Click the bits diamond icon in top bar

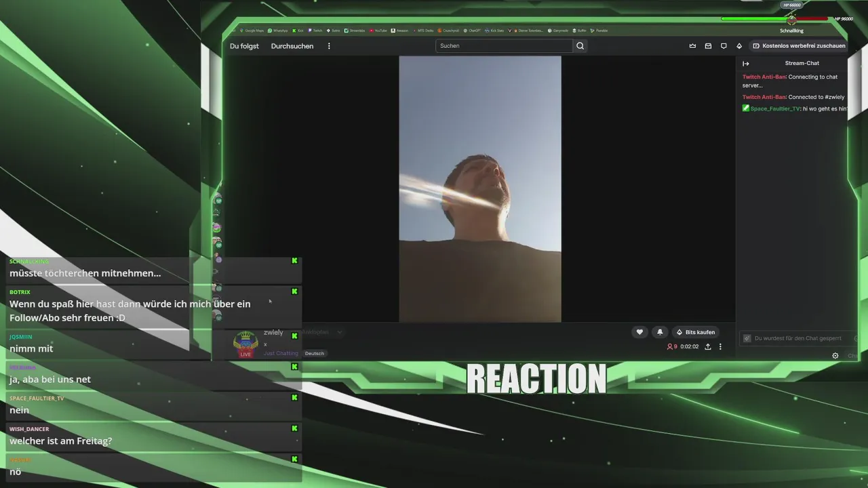point(739,46)
